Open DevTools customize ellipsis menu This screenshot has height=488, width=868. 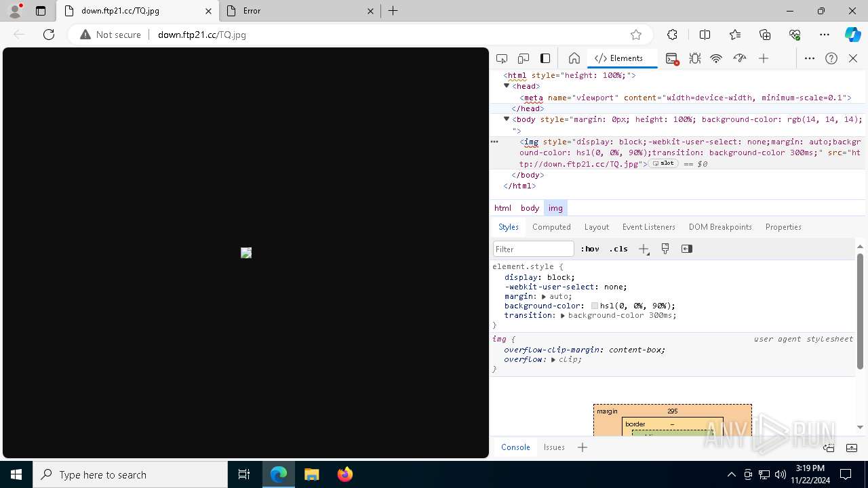coord(810,58)
